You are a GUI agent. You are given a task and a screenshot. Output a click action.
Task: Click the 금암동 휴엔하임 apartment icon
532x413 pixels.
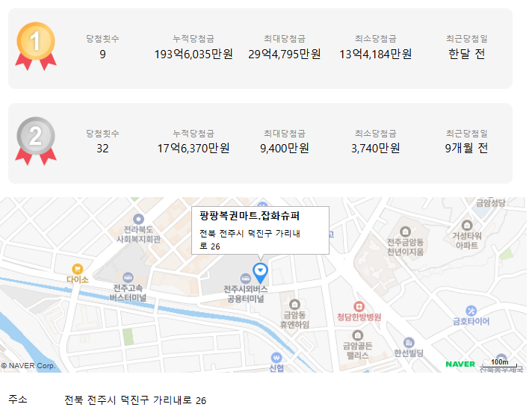(294, 305)
